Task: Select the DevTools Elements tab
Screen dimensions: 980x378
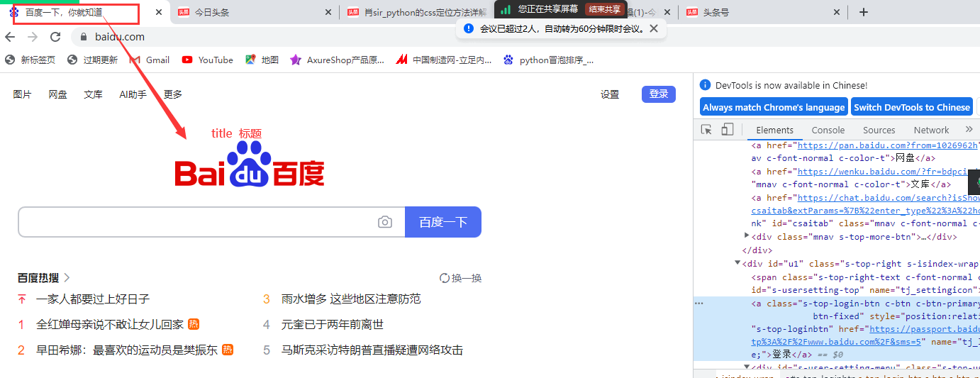Action: click(x=774, y=130)
